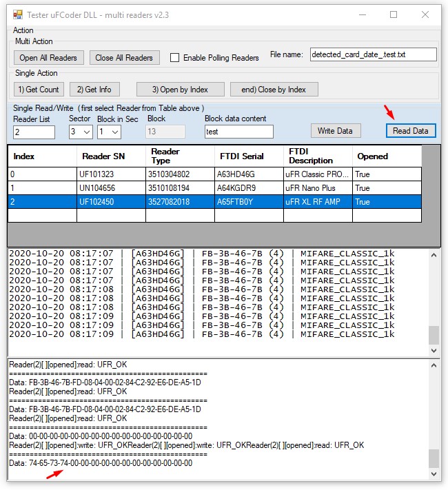Click the all-zero Data line in log
The height and width of the screenshot is (490, 448).
[101, 436]
